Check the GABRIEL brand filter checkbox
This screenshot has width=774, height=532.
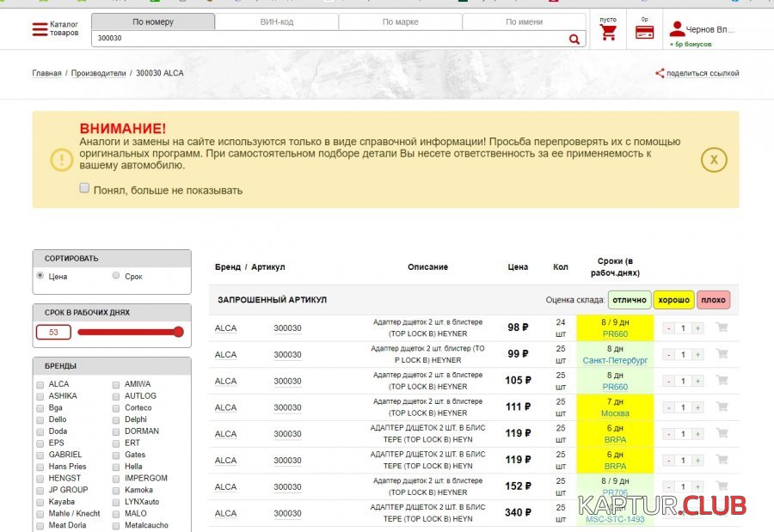40,455
